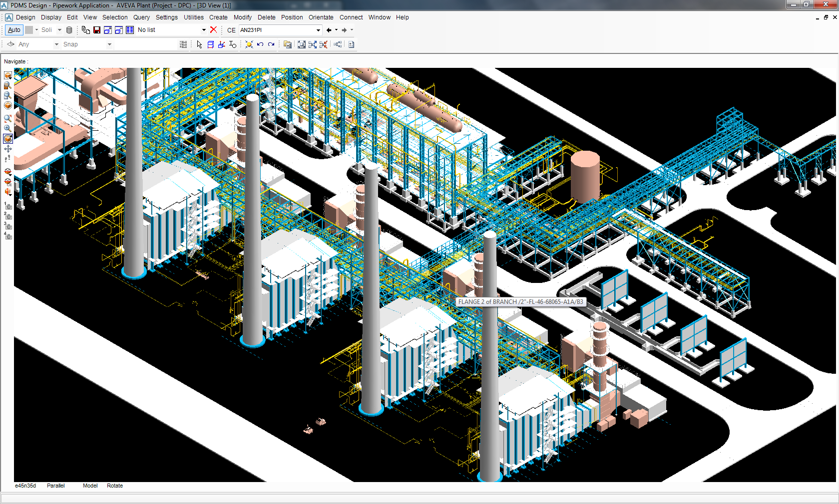The height and width of the screenshot is (504, 839).
Task: Open the forward-history dropdown arrow
Action: coord(352,30)
